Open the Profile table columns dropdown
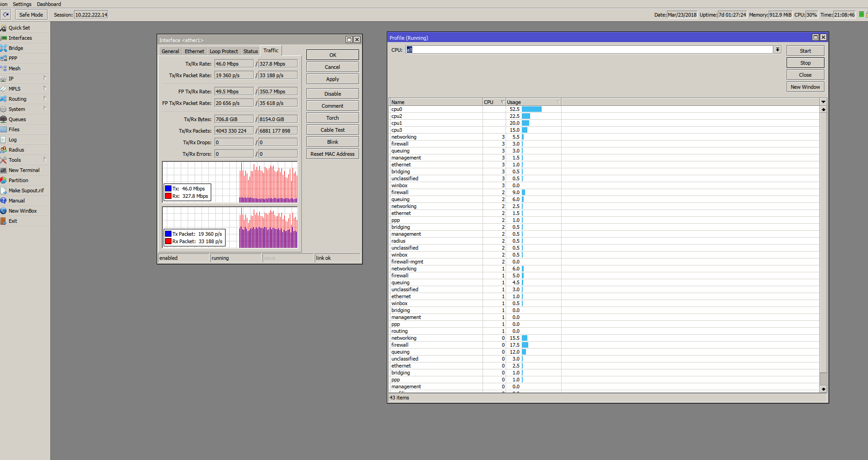This screenshot has height=460, width=868. click(x=823, y=102)
